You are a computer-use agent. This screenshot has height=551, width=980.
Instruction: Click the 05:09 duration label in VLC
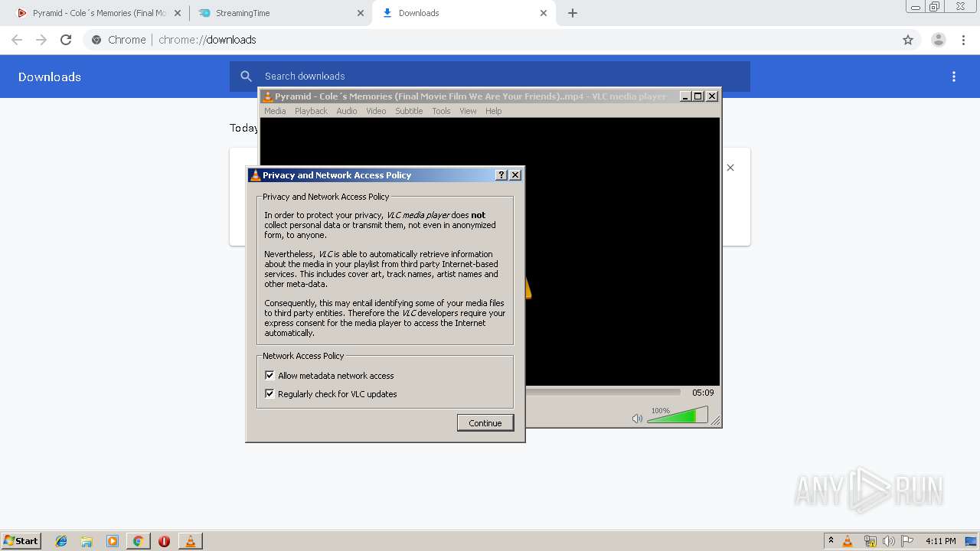(x=703, y=393)
